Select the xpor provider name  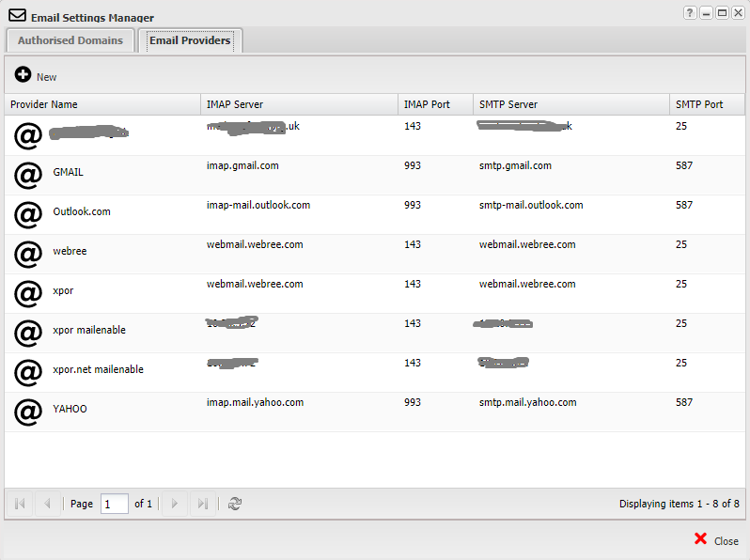(63, 290)
